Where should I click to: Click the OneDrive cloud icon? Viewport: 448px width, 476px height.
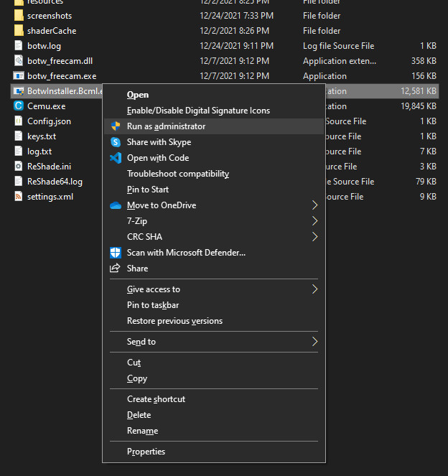click(x=115, y=205)
